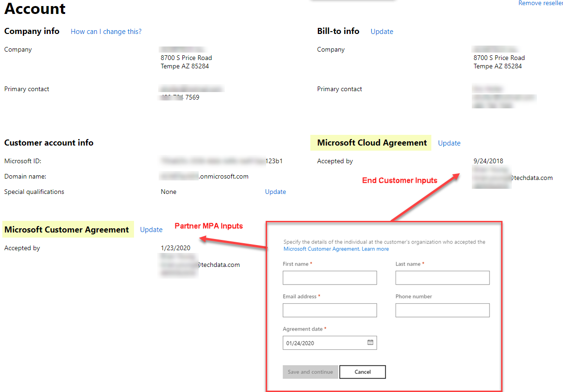Update the Bill-to info
The width and height of the screenshot is (563, 392).
382,32
